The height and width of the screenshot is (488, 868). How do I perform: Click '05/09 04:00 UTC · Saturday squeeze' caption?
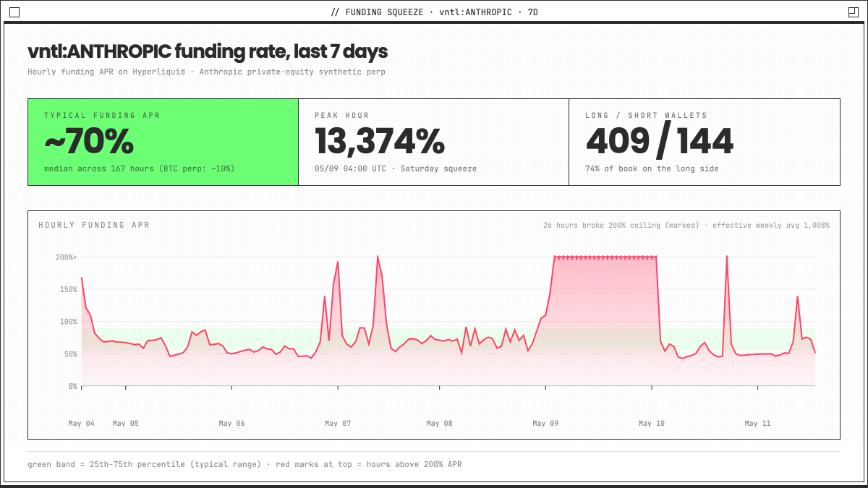click(396, 168)
